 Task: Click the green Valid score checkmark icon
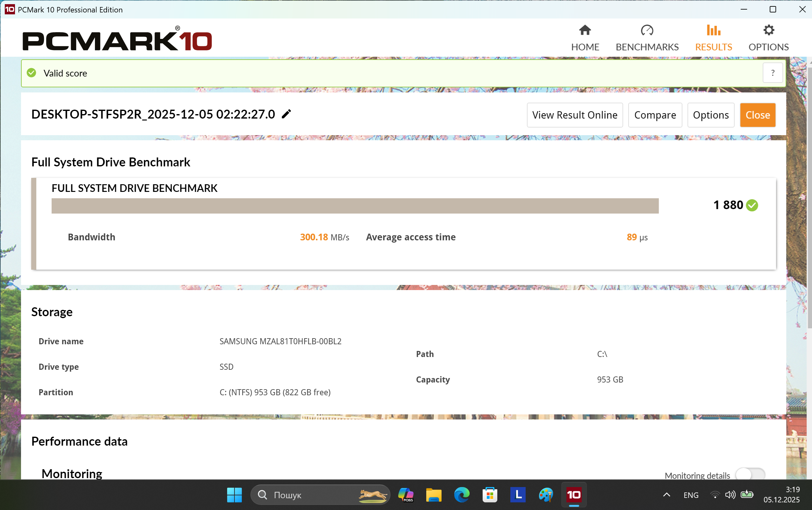[31, 73]
